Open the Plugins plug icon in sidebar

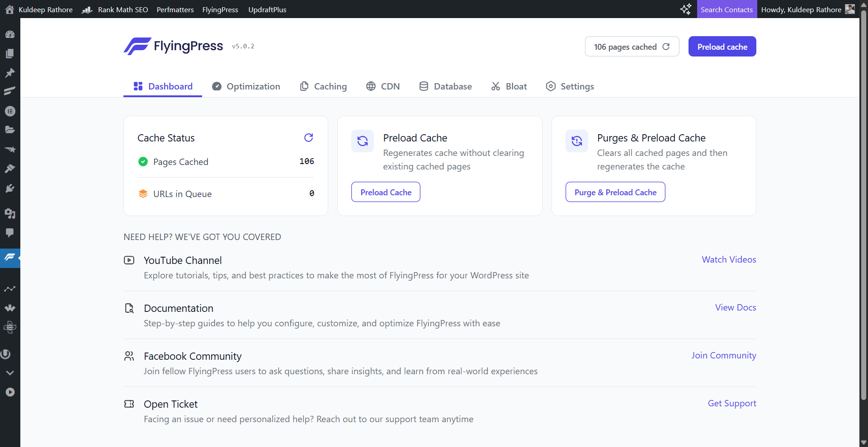pyautogui.click(x=10, y=188)
